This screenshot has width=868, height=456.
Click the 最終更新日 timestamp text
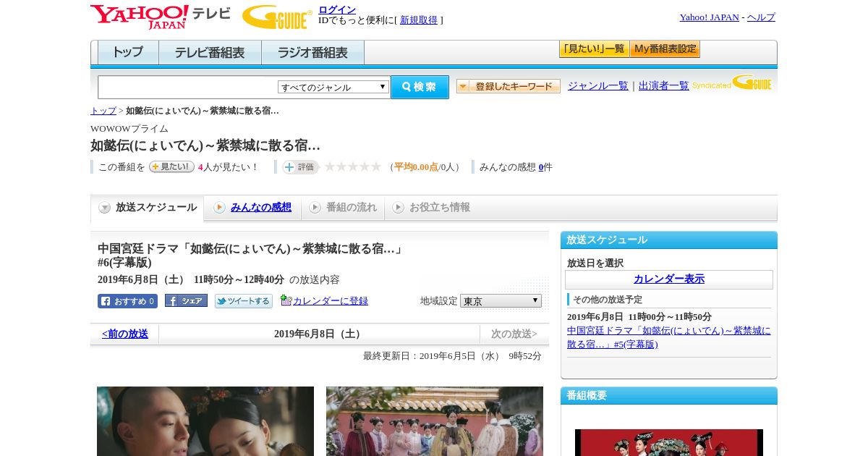click(452, 356)
